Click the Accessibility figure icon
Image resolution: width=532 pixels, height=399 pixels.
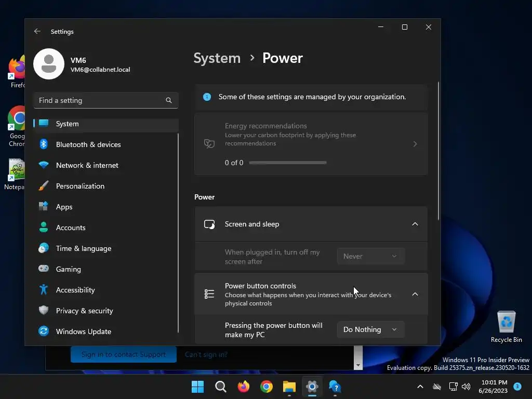44,289
